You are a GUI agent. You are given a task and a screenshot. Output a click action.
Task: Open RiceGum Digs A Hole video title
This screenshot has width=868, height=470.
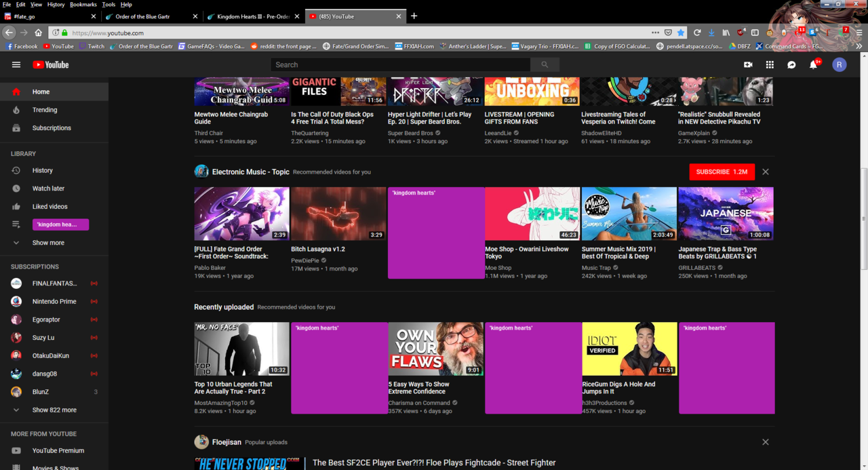pos(618,388)
